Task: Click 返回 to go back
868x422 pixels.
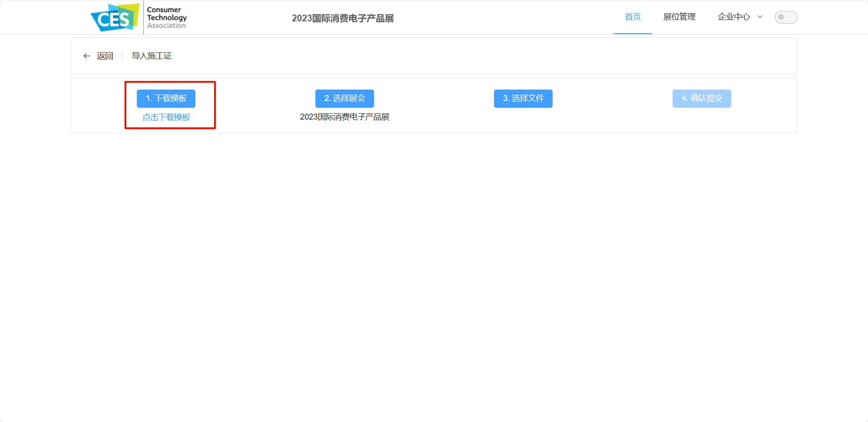Action: (105, 56)
